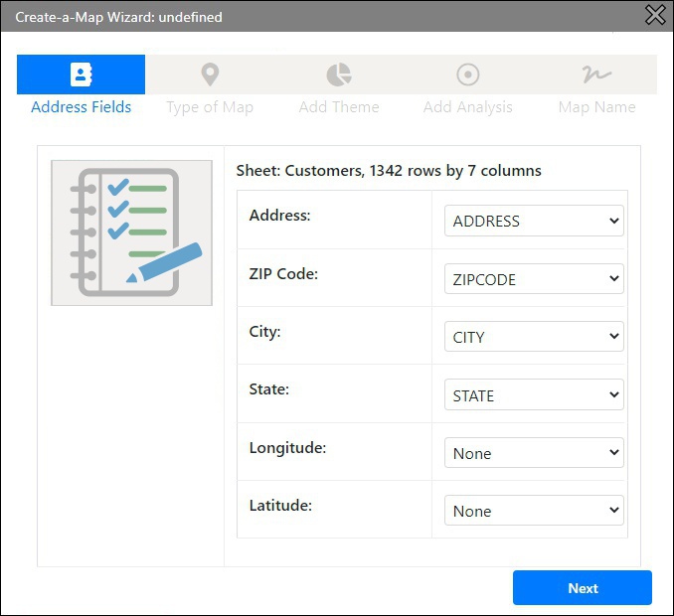The height and width of the screenshot is (616, 674).
Task: Close the Create-a-Map Wizard dialog
Action: 655,15
